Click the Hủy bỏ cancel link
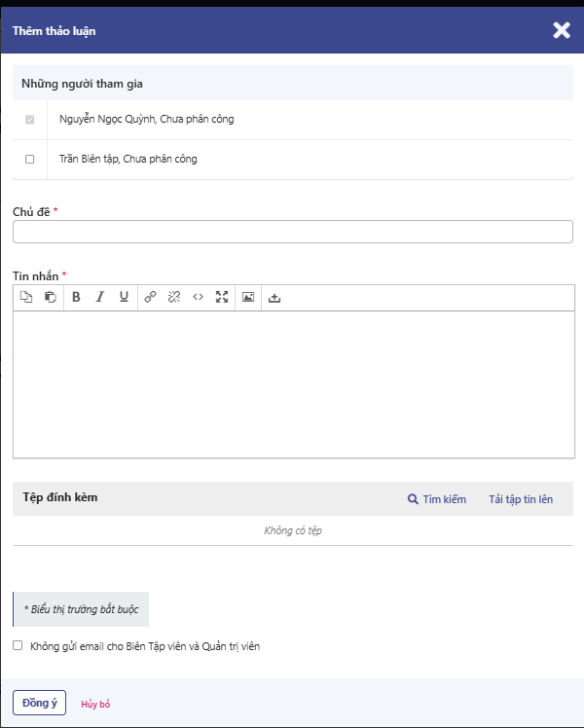This screenshot has width=584, height=728. [95, 704]
